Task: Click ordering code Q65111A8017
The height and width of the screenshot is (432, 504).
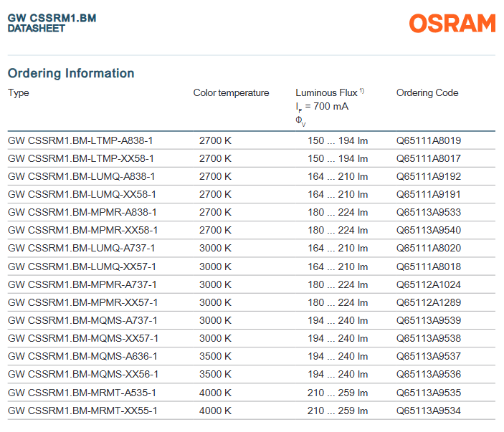Action: [x=429, y=158]
